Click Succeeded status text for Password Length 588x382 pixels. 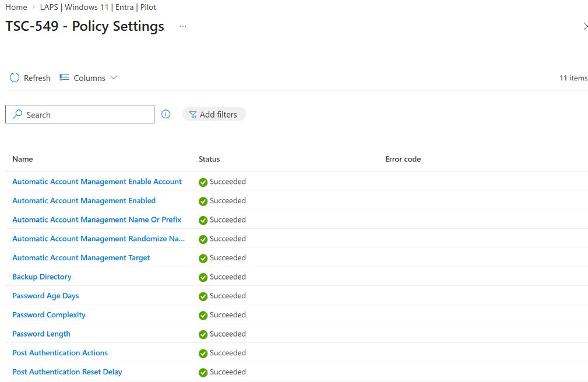coord(228,334)
